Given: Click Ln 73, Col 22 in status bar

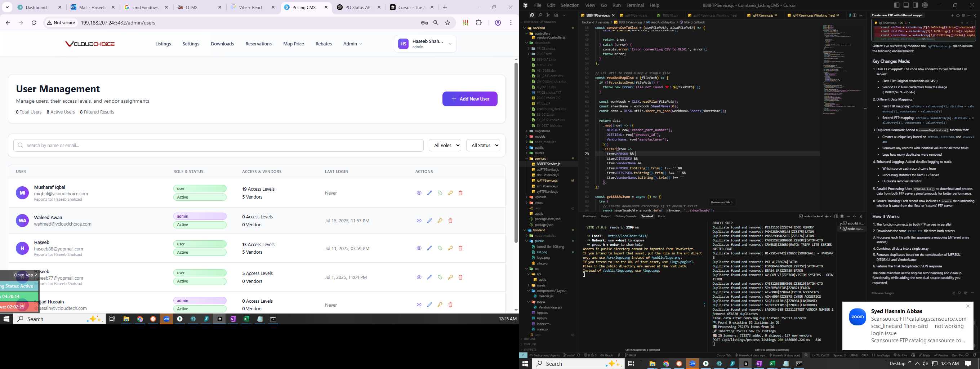Looking at the screenshot, I should (x=821, y=355).
